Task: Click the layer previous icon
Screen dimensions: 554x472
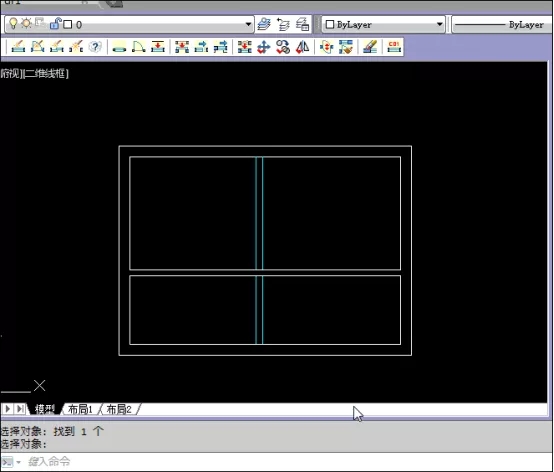Action: (x=283, y=24)
